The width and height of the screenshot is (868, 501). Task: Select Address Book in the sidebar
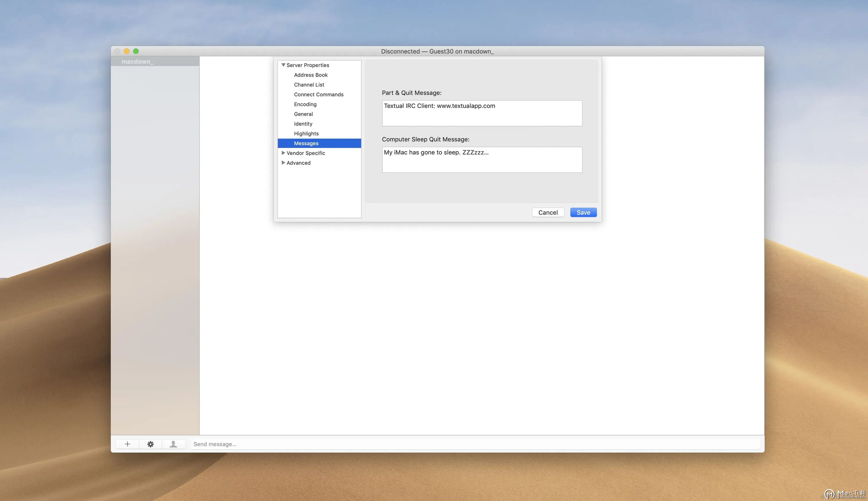coord(311,75)
